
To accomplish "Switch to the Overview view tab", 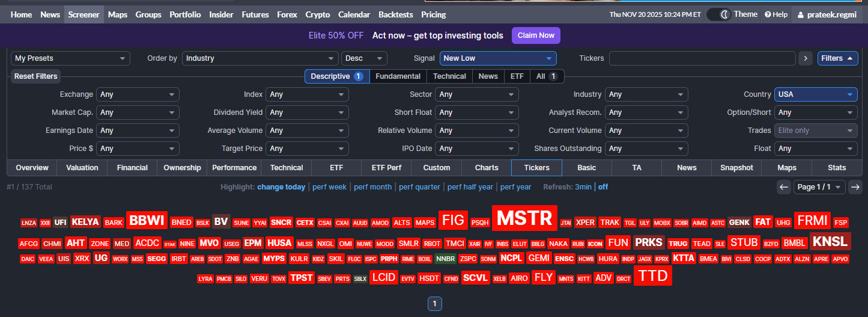I will click(32, 168).
